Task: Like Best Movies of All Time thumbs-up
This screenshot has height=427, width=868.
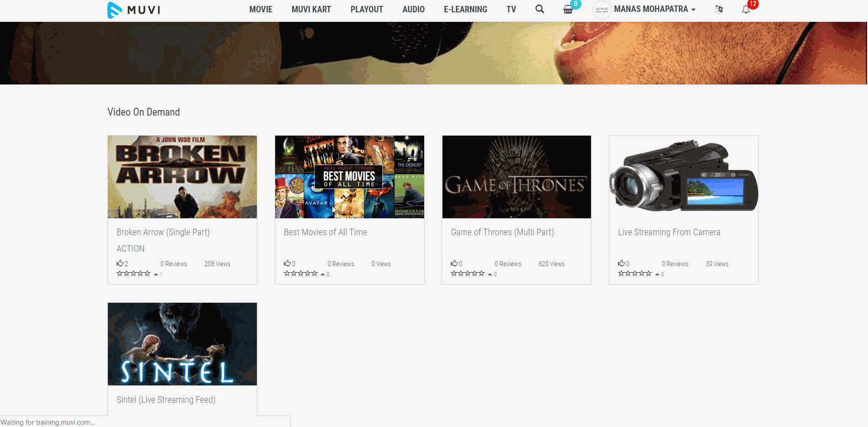Action: point(287,264)
